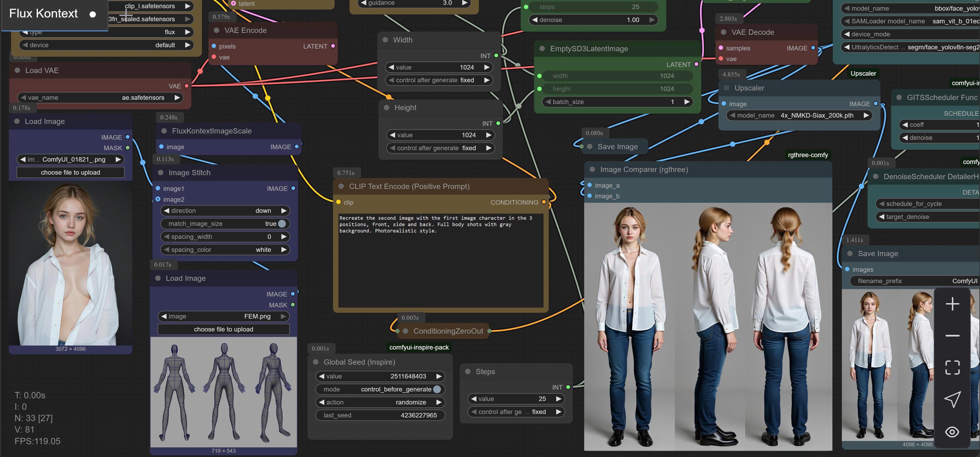The height and width of the screenshot is (457, 980).
Task: Collapse the GITSScheduler Func node via its dot
Action: (899, 97)
